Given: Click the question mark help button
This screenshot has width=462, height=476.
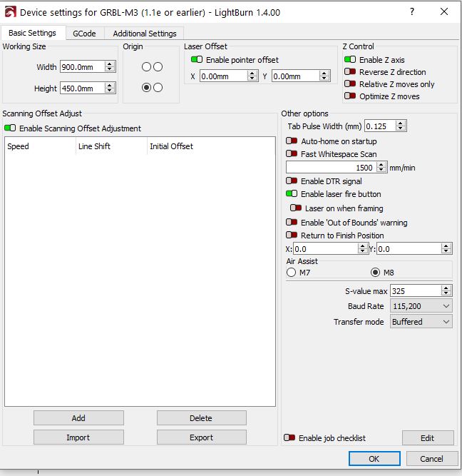Looking at the screenshot, I should 412,12.
